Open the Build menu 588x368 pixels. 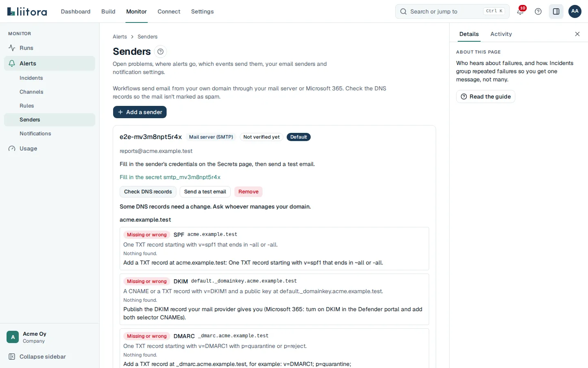(108, 11)
